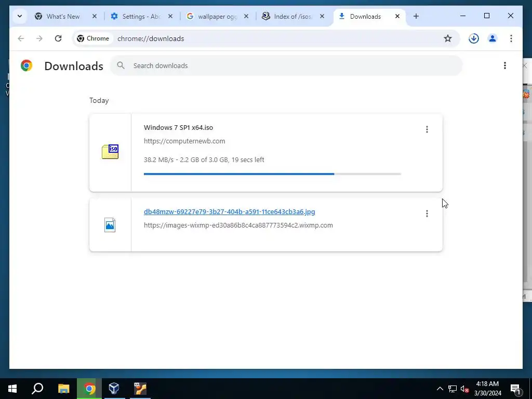Close the wallpaper search tab
Screen dimensions: 532x399
pos(246,16)
